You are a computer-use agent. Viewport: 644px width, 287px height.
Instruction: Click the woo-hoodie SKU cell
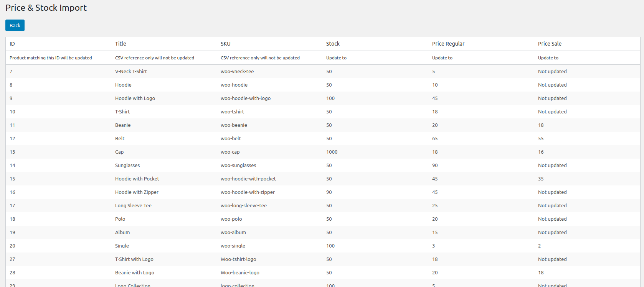point(234,85)
